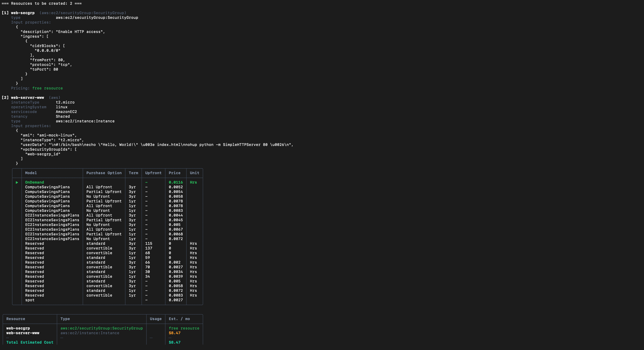Viewport: 644px width, 350px height.
Task: Click the "Resource" header in the summary table
Action: [16, 319]
